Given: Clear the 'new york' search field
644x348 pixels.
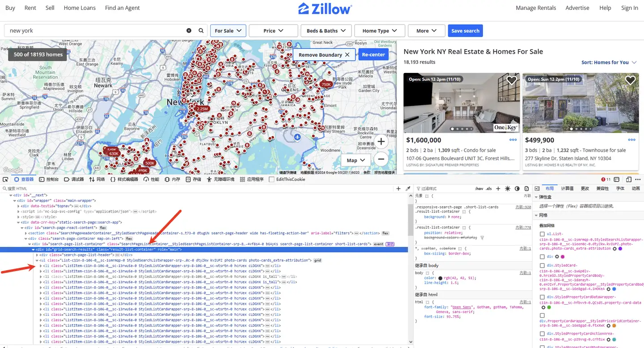Looking at the screenshot, I should [x=189, y=31].
